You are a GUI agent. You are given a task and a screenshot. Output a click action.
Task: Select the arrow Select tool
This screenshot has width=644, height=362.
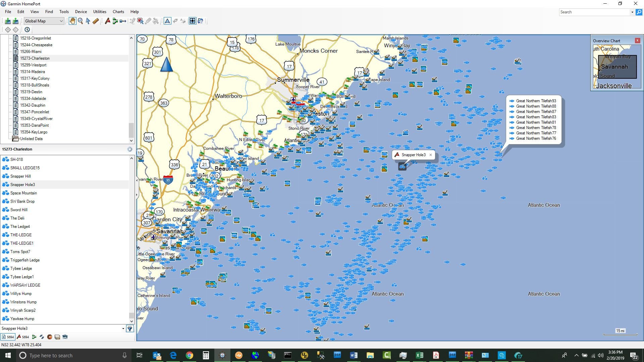tap(88, 21)
